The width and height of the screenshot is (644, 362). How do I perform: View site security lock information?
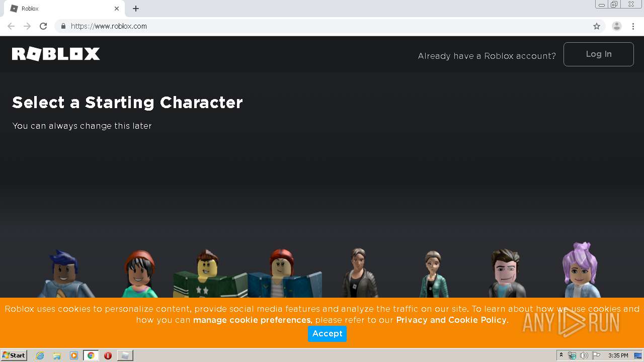click(x=63, y=26)
